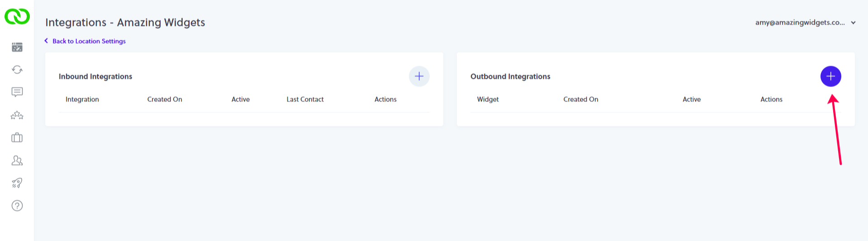Click outbound Created On column header
The height and width of the screenshot is (241, 868).
point(581,99)
